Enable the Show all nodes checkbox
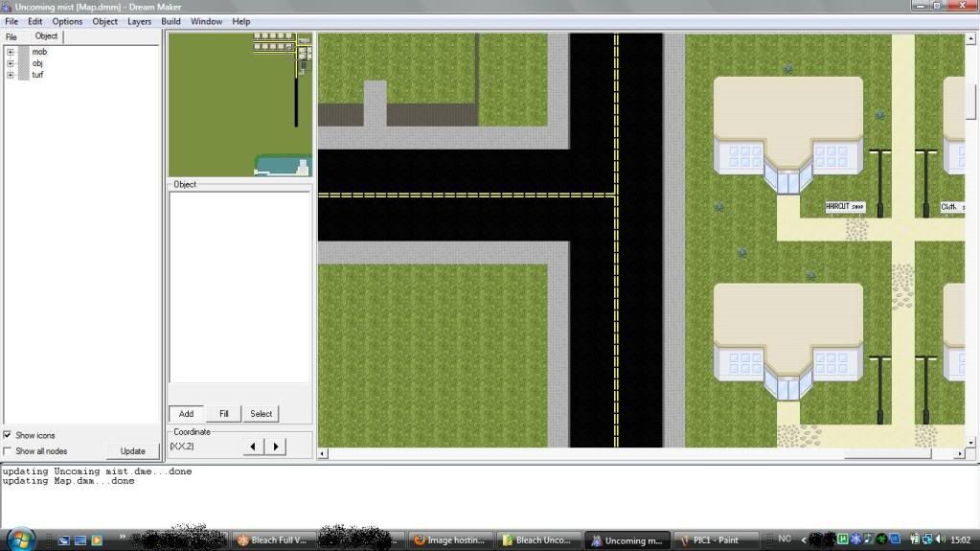Viewport: 980px width, 551px height. tap(9, 451)
